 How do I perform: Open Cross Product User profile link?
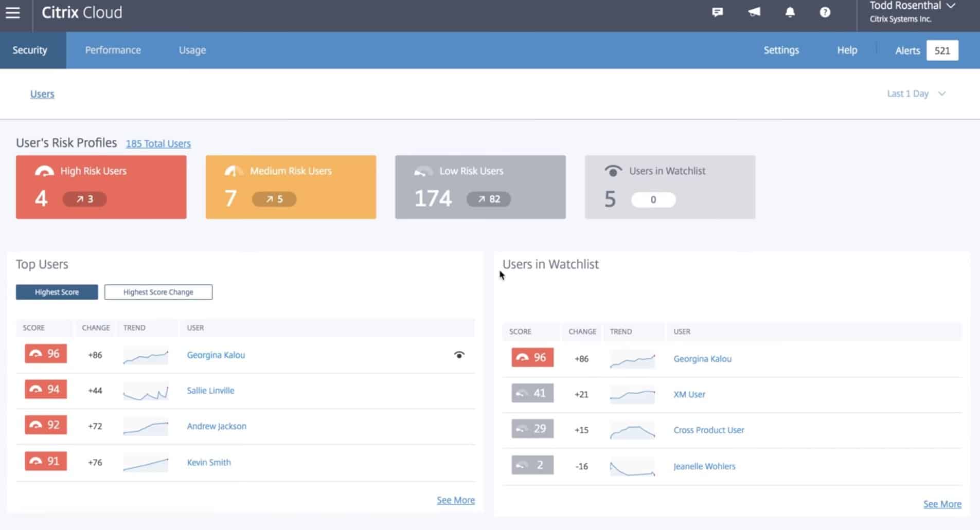click(x=709, y=430)
